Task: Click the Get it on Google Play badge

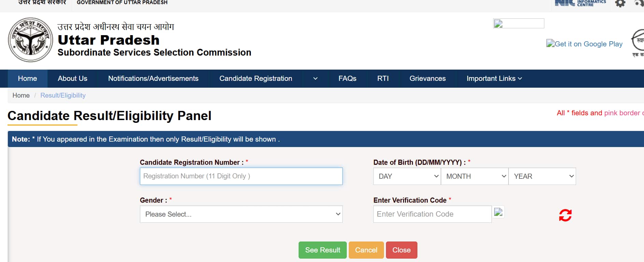Action: coord(584,44)
